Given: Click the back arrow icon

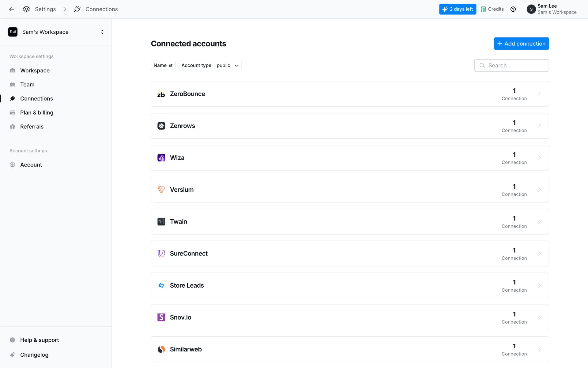Looking at the screenshot, I should pyautogui.click(x=12, y=9).
